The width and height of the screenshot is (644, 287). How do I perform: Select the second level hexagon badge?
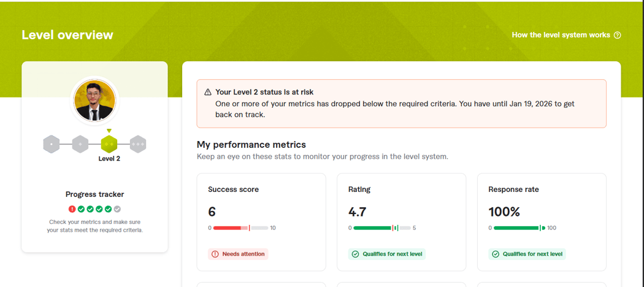(80, 145)
